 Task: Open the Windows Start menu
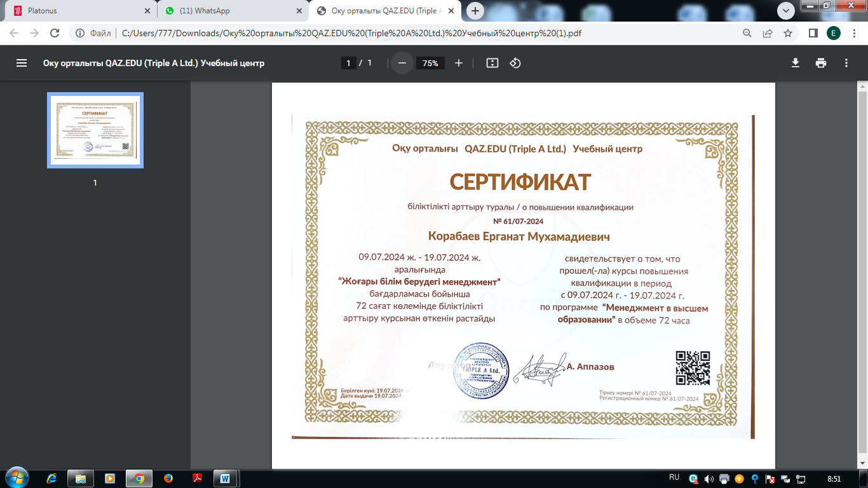16,477
